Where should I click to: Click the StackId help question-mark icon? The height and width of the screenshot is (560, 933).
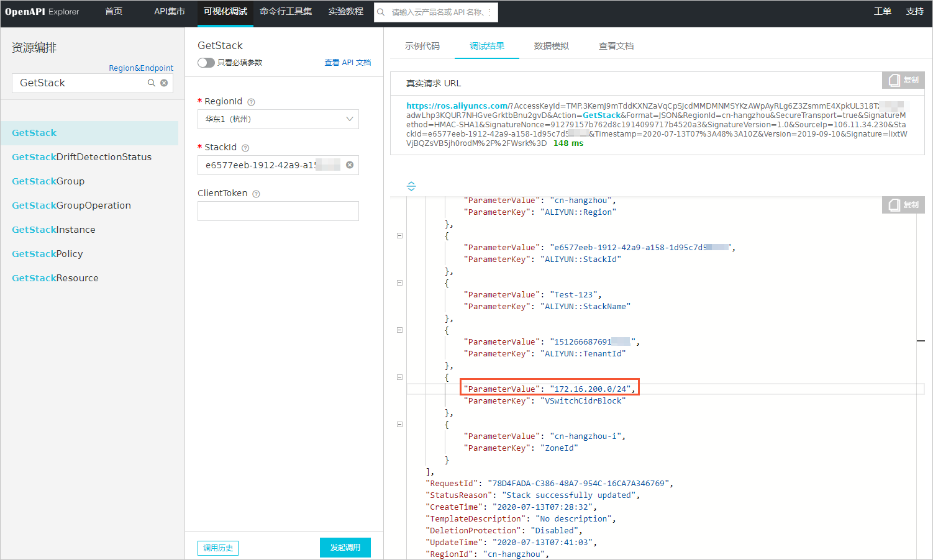click(x=245, y=148)
